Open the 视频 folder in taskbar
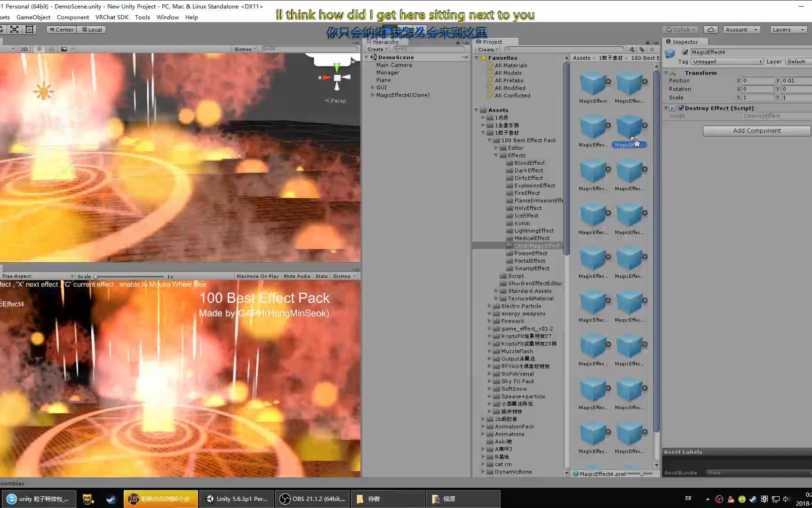This screenshot has width=812, height=508. tap(463, 499)
